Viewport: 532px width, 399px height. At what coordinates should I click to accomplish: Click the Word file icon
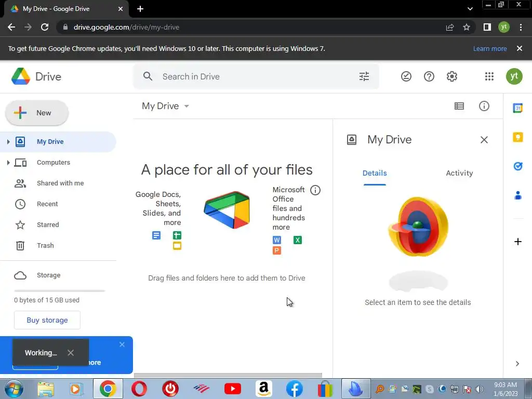point(277,240)
